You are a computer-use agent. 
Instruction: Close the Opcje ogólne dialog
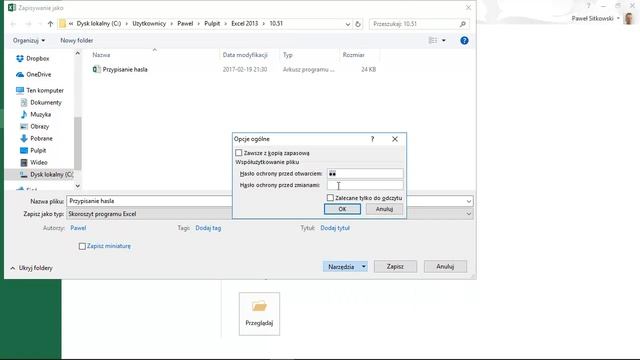click(x=395, y=139)
